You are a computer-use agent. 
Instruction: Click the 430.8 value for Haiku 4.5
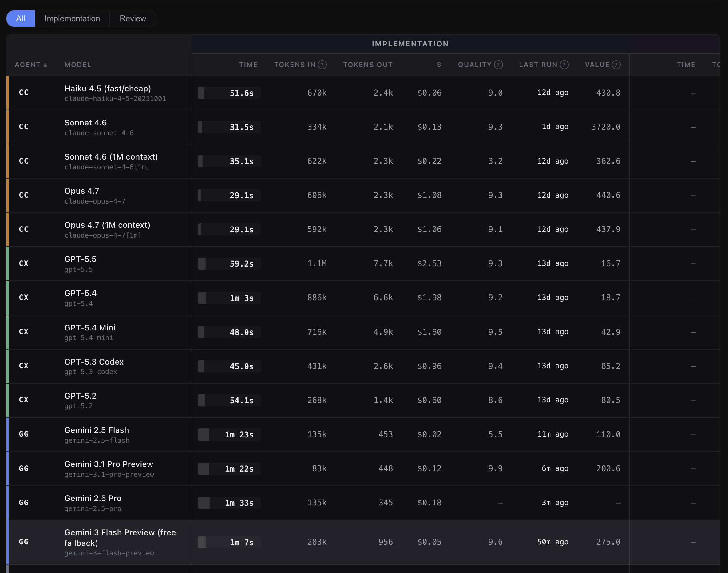coord(608,93)
